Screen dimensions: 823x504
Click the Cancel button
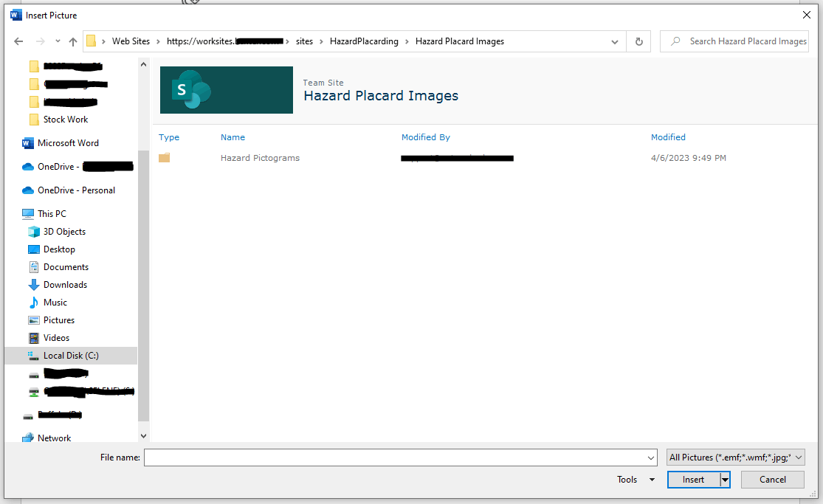click(x=773, y=480)
